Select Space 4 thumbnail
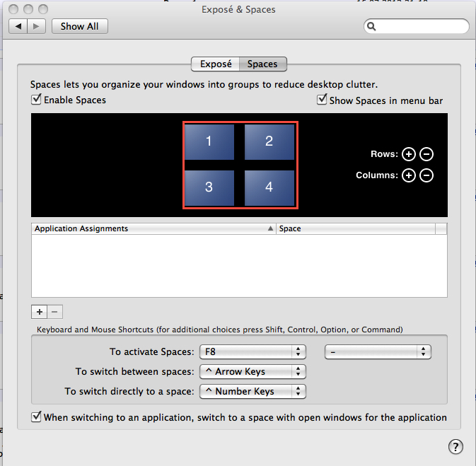The height and width of the screenshot is (466, 476). [269, 187]
